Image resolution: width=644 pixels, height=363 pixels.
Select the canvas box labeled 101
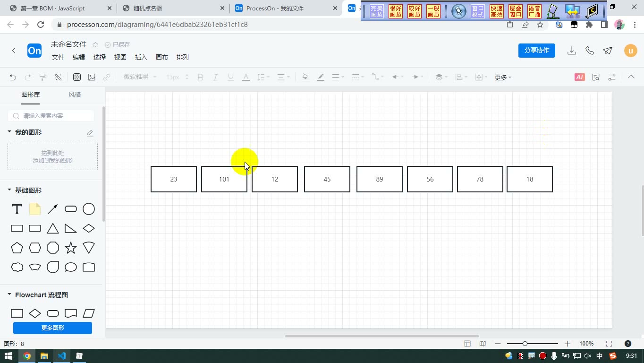(224, 179)
